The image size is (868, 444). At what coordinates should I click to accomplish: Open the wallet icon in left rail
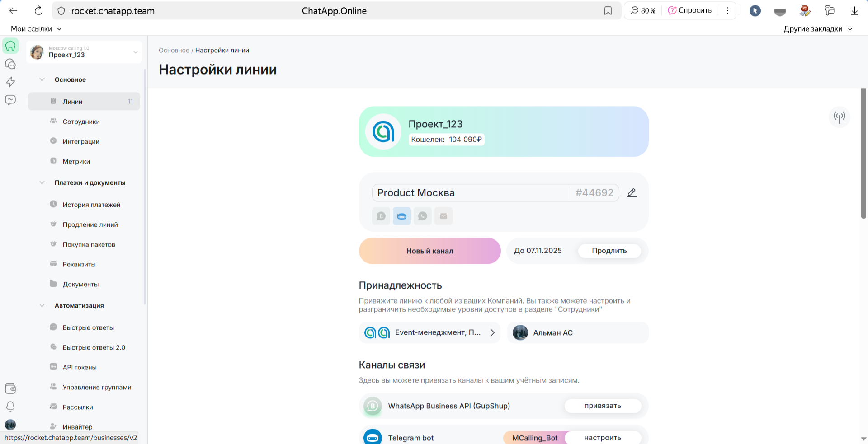[x=10, y=388]
